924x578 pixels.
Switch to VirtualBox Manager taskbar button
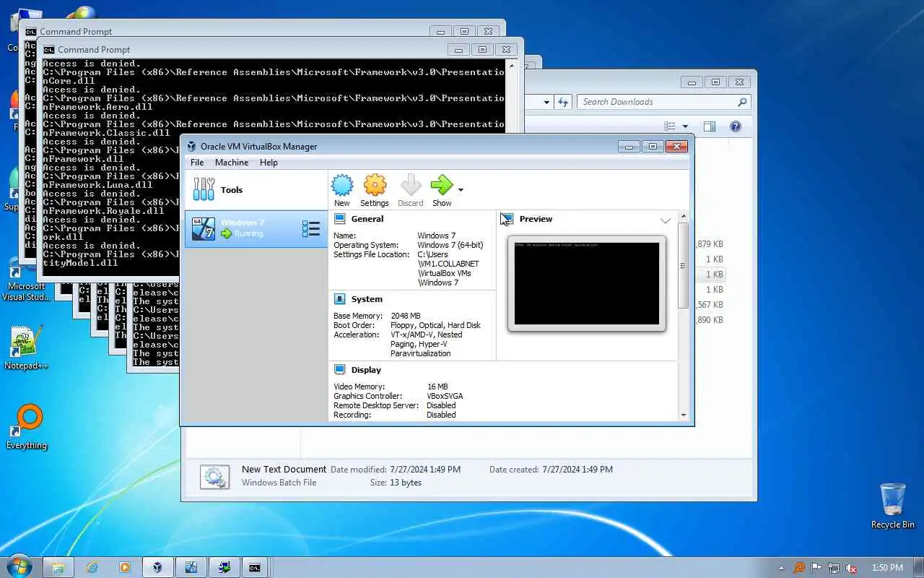(158, 567)
